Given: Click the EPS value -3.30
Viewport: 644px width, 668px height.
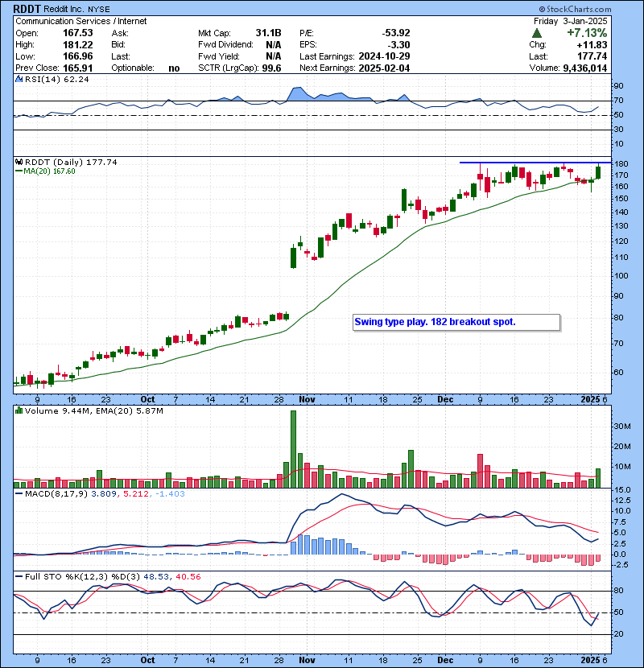Looking at the screenshot, I should tap(398, 45).
